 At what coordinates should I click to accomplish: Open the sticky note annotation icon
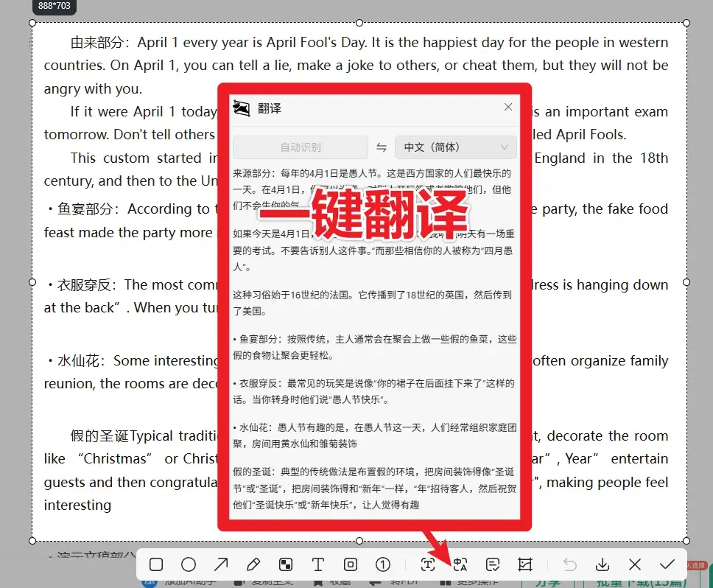pos(493,564)
